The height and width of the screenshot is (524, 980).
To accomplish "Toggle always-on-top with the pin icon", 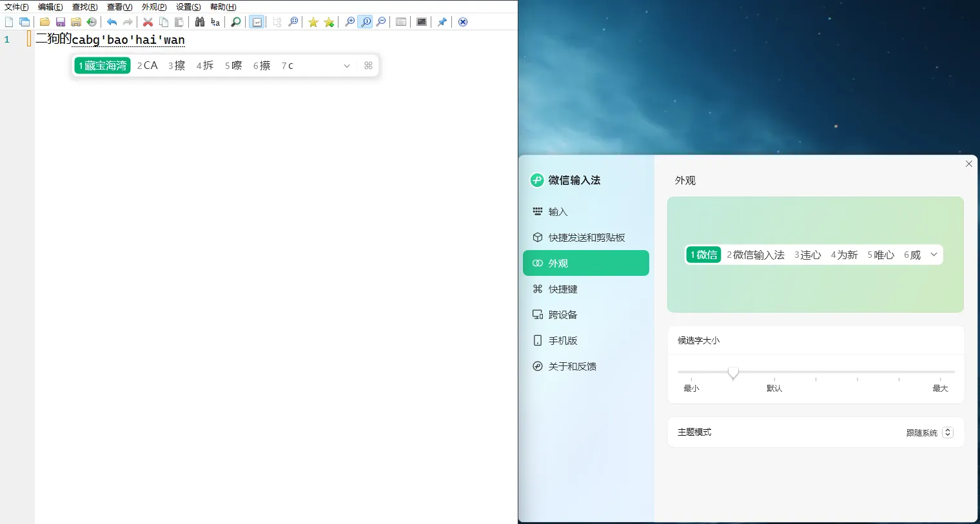I will pyautogui.click(x=442, y=21).
